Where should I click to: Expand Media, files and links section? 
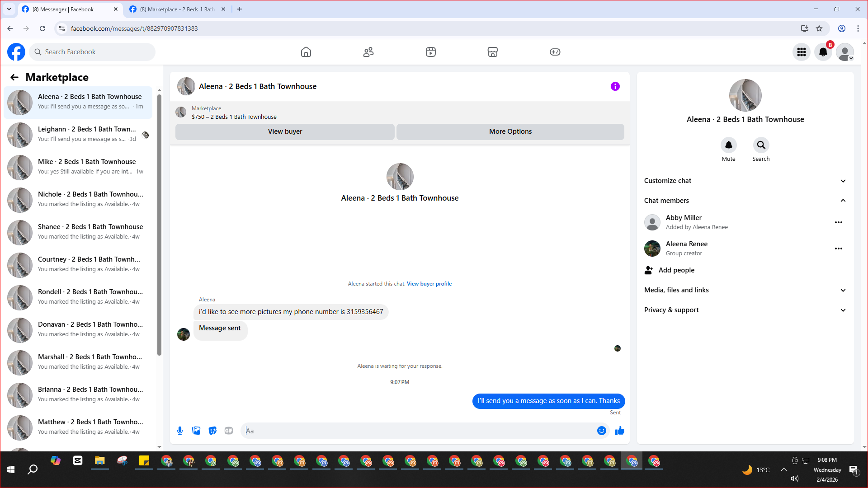pyautogui.click(x=843, y=290)
